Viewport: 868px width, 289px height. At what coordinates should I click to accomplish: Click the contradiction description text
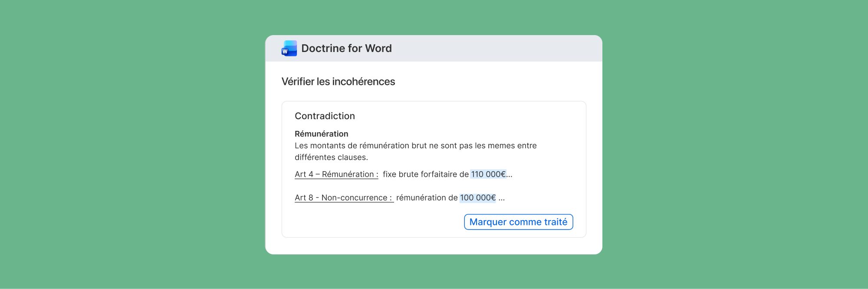tap(415, 146)
